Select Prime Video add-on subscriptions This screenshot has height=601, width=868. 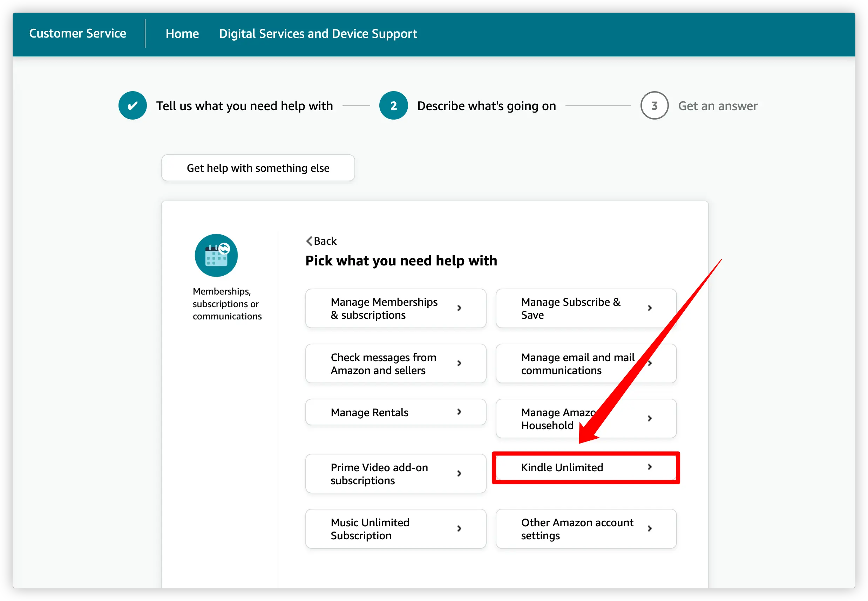[395, 474]
